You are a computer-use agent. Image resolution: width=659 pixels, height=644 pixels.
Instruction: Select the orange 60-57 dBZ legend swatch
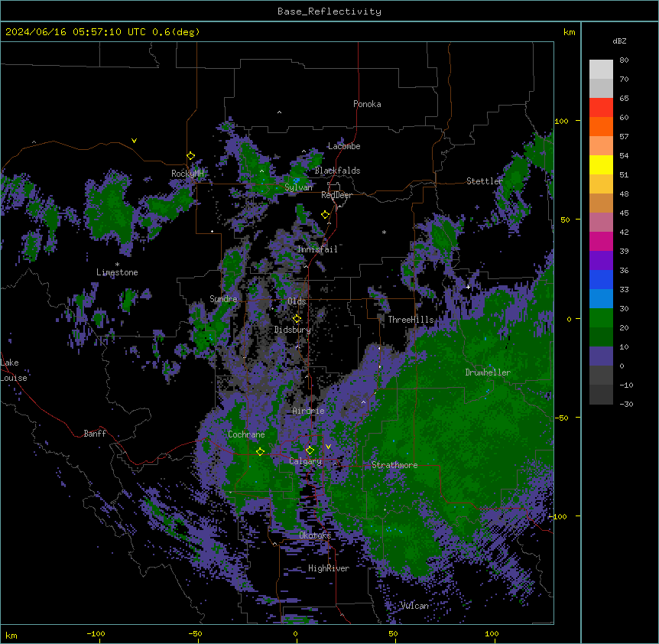pos(601,126)
